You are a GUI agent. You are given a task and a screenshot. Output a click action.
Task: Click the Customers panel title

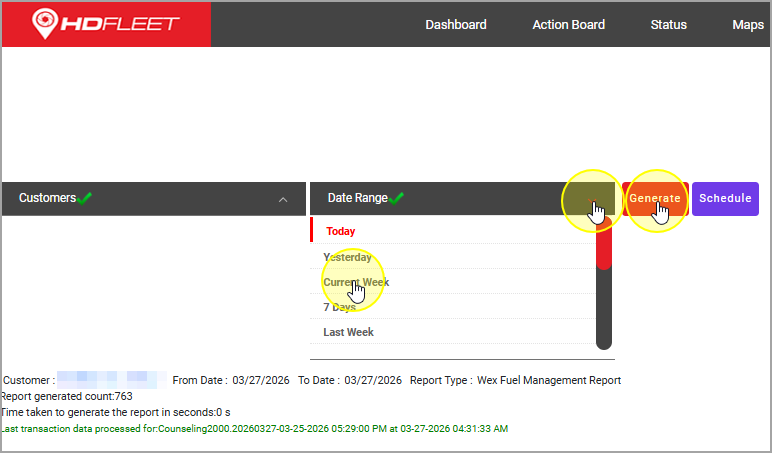point(47,198)
